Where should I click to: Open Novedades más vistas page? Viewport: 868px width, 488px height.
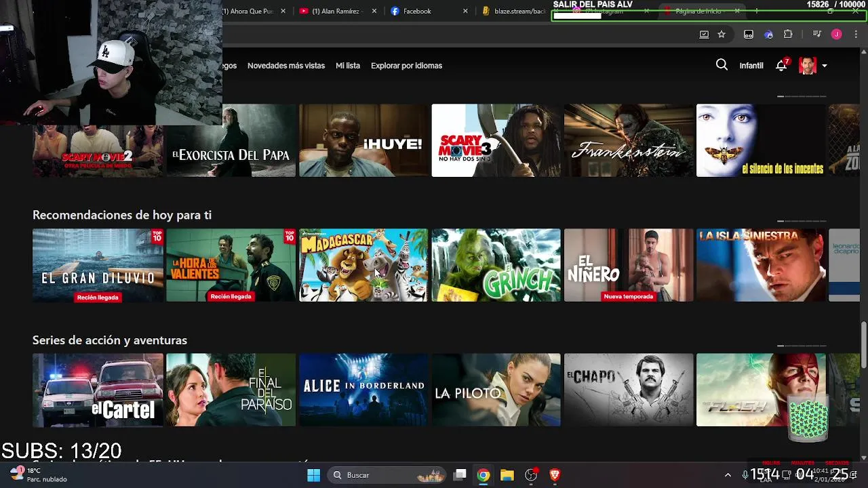coord(286,66)
